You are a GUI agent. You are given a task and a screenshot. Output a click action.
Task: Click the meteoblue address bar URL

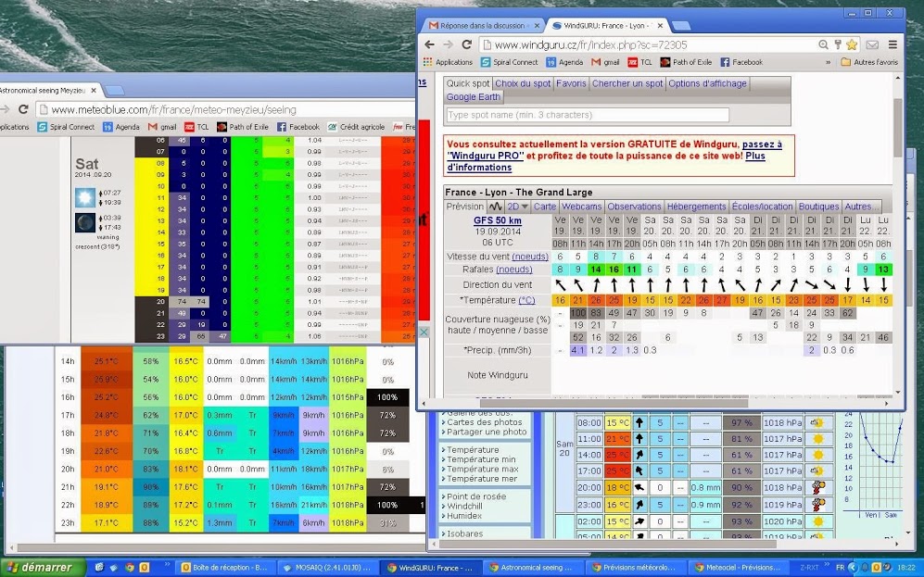pyautogui.click(x=174, y=109)
